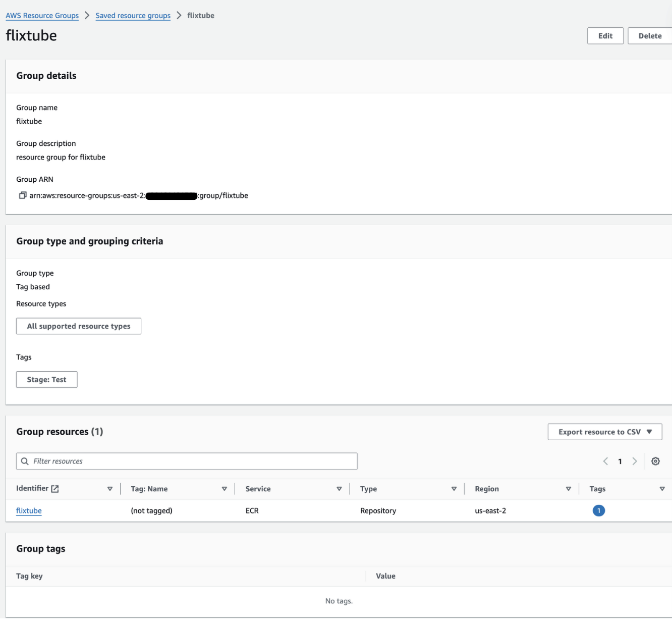Viewport: 672px width, 619px height.
Task: Go to previous page of resources
Action: 605,461
